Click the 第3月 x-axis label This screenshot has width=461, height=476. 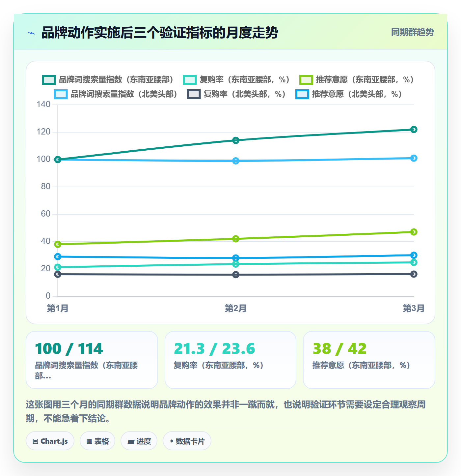(414, 309)
